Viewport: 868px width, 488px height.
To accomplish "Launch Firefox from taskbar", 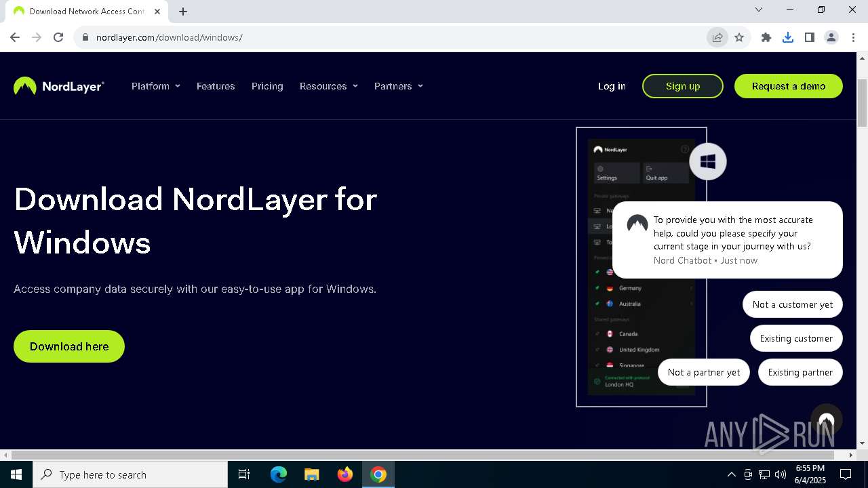I will [345, 474].
